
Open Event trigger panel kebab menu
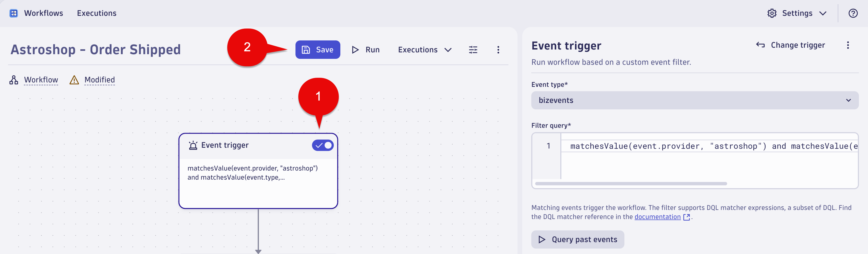point(848,45)
